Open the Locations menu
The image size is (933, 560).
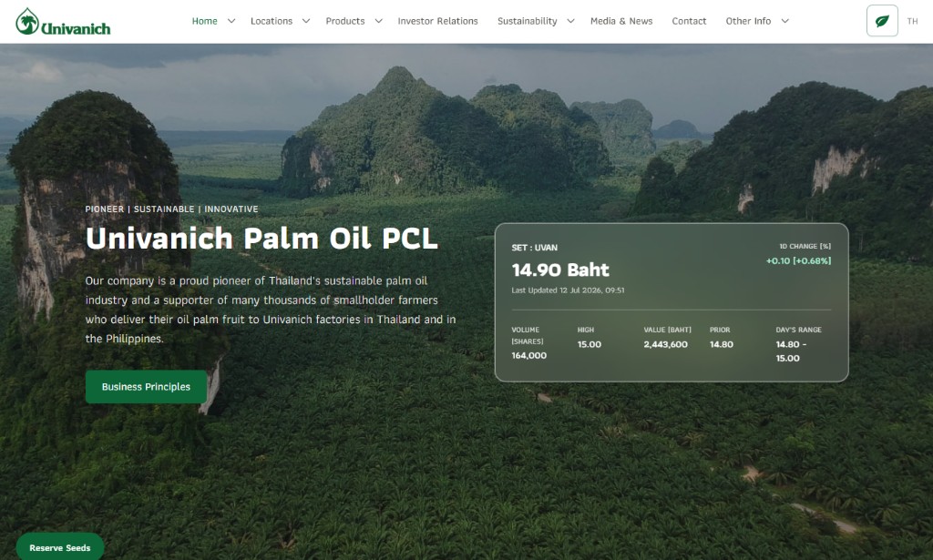coord(272,22)
